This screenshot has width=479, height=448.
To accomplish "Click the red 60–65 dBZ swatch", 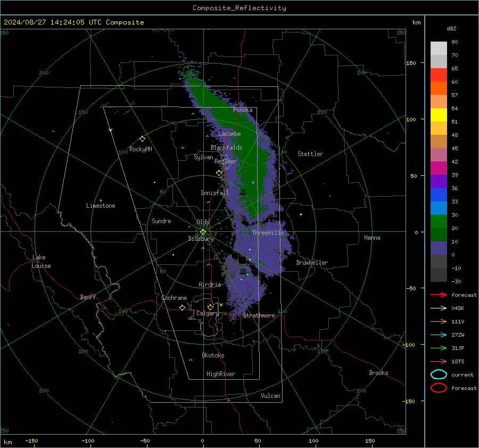I will pos(439,75).
